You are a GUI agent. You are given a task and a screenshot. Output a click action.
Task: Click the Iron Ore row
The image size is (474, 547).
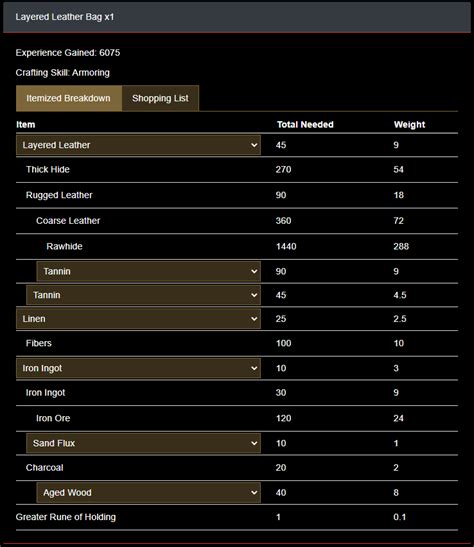pos(237,418)
